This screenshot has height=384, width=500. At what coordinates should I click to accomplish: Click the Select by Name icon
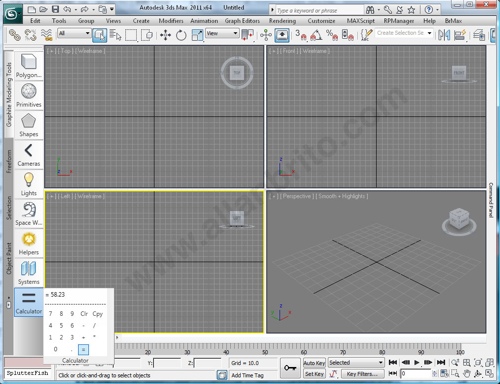pyautogui.click(x=115, y=35)
